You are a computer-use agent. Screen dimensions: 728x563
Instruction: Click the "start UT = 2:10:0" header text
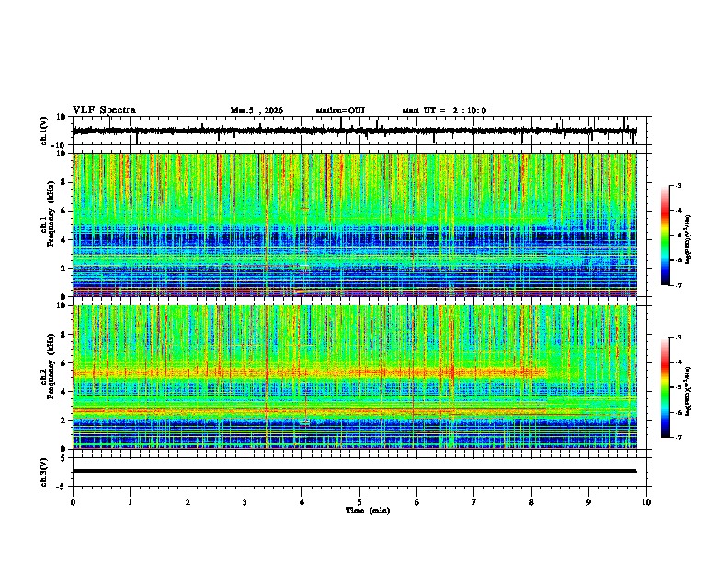click(x=444, y=110)
